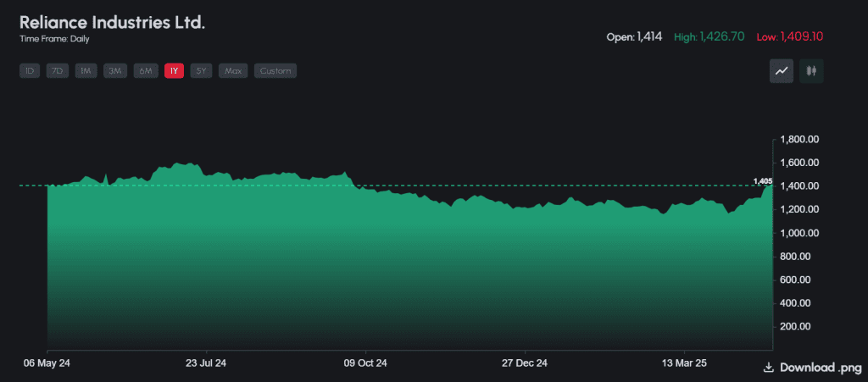Click the Reliance Industries Ltd. title
The height and width of the screenshot is (382, 868).
pyautogui.click(x=113, y=23)
